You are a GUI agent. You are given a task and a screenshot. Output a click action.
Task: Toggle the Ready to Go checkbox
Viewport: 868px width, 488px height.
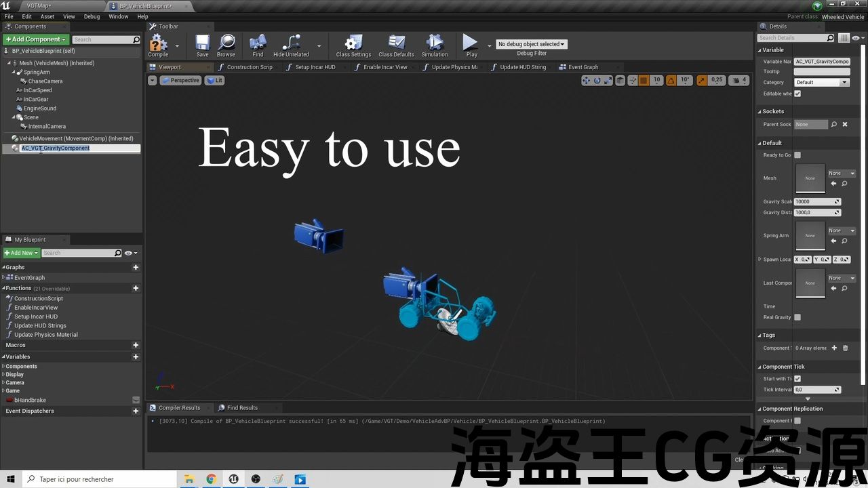click(797, 155)
